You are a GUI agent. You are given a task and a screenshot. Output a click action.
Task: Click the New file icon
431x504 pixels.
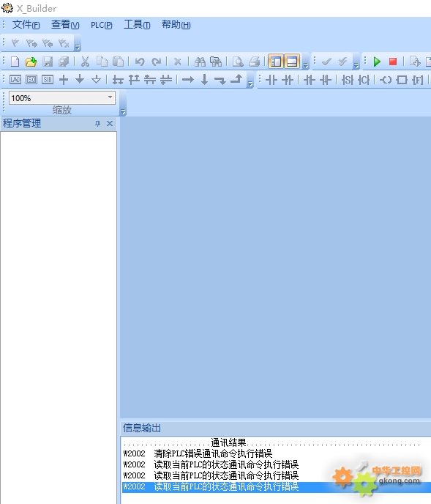coord(15,62)
